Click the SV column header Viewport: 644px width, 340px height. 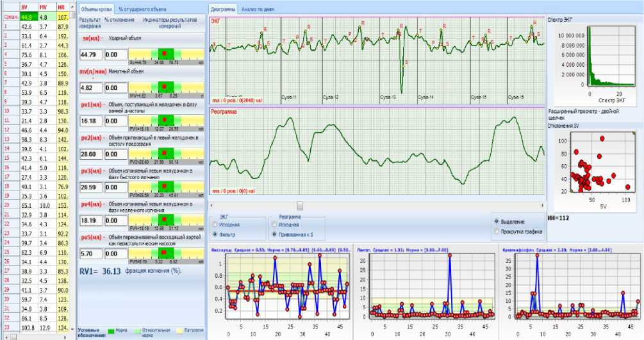(28, 8)
